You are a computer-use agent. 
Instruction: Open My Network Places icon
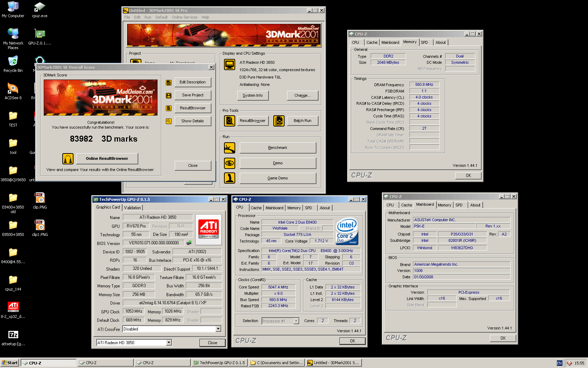[x=13, y=34]
